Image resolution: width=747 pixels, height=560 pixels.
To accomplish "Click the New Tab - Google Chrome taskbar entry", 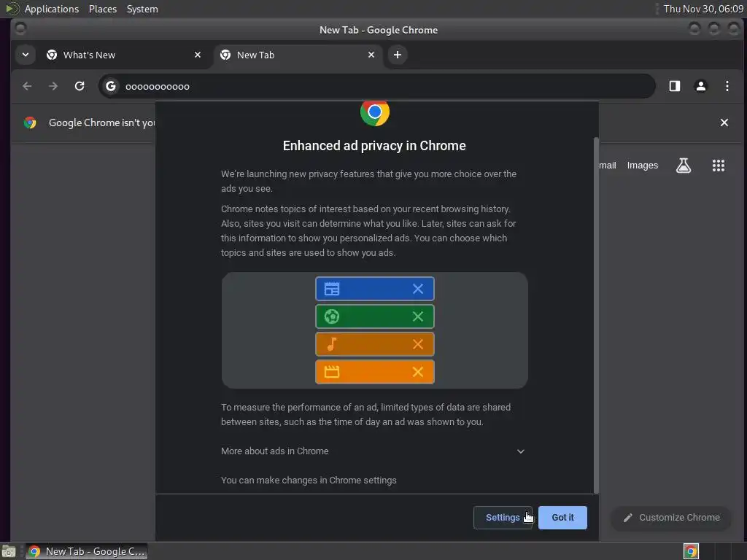I will tap(87, 551).
